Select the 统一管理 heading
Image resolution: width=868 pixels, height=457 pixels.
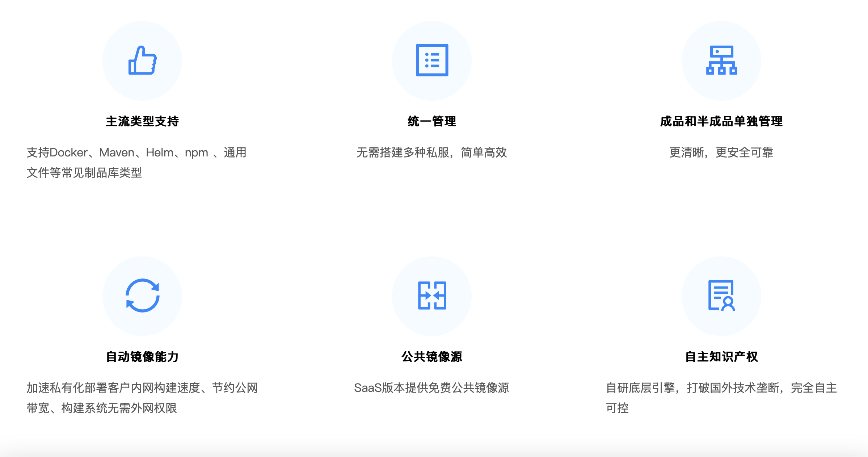tap(432, 121)
